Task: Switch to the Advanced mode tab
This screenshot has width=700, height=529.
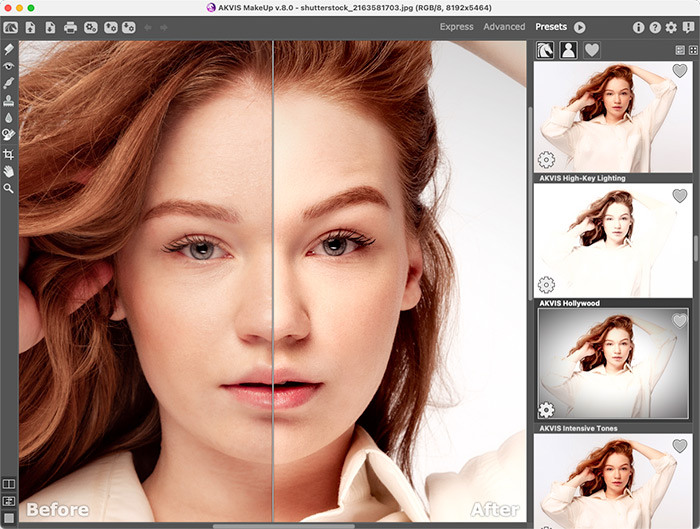Action: [x=504, y=27]
